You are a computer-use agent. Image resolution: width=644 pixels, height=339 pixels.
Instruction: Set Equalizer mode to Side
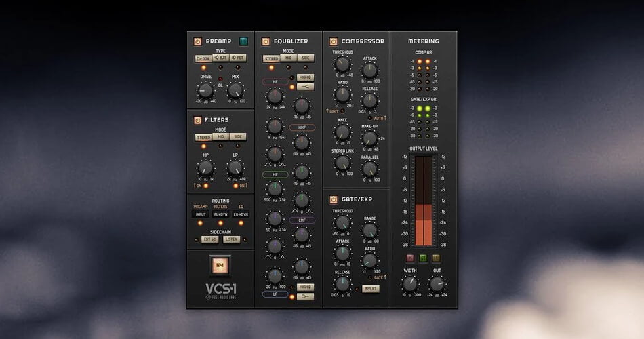[306, 58]
